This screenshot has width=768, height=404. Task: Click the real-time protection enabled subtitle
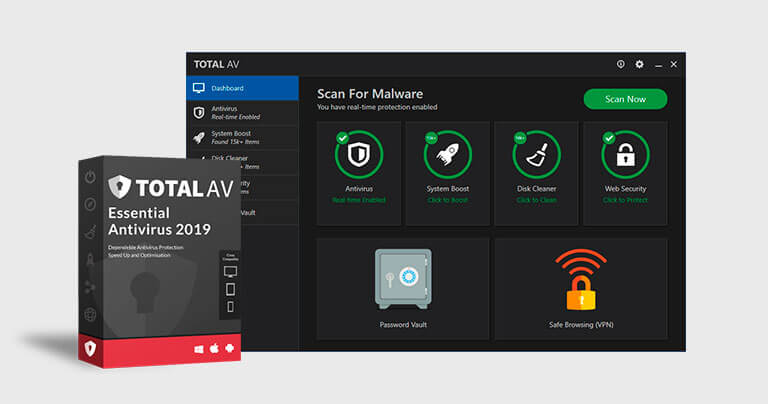point(377,107)
